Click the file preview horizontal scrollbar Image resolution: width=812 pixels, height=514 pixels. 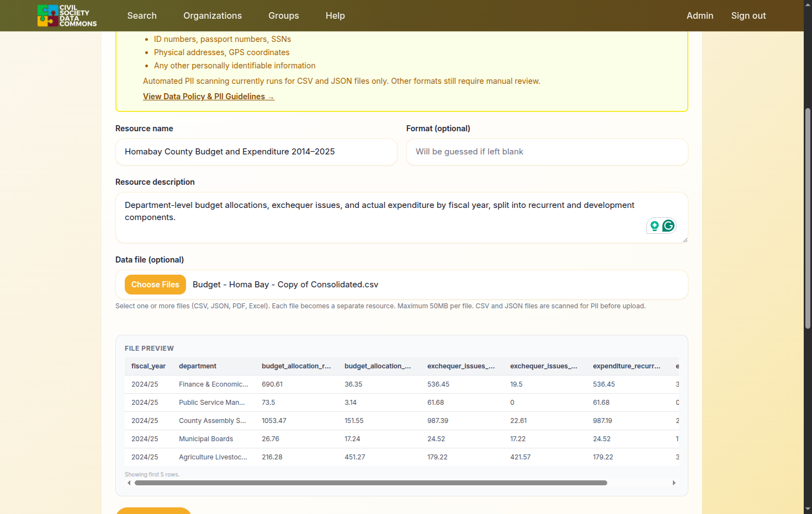coord(371,483)
